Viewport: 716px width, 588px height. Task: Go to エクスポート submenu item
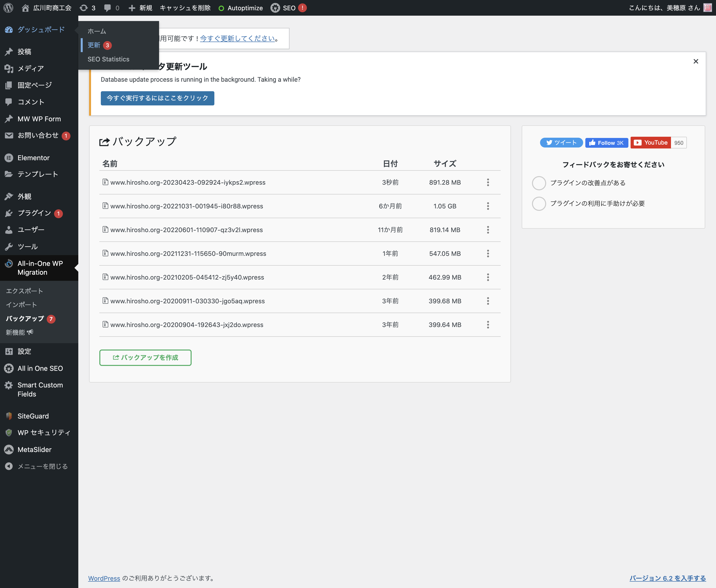click(x=24, y=291)
